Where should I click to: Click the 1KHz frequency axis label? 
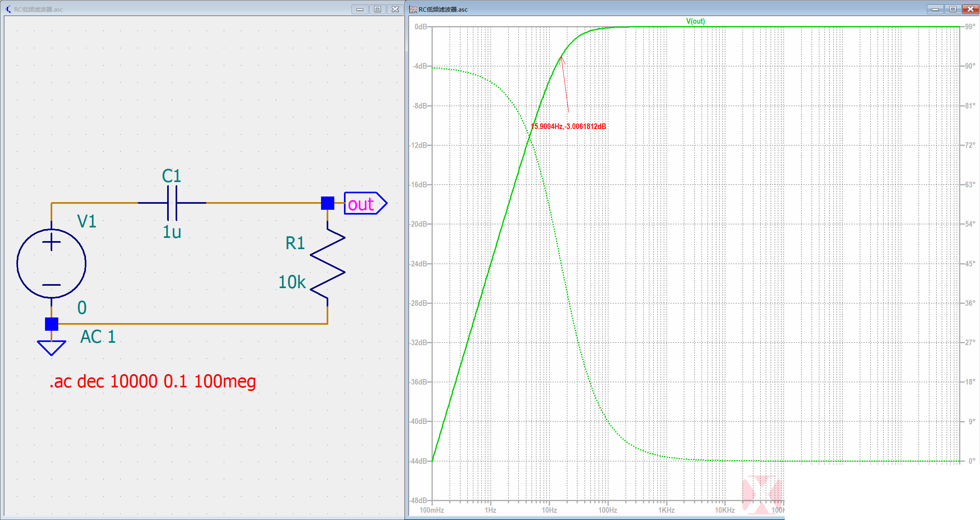667,510
